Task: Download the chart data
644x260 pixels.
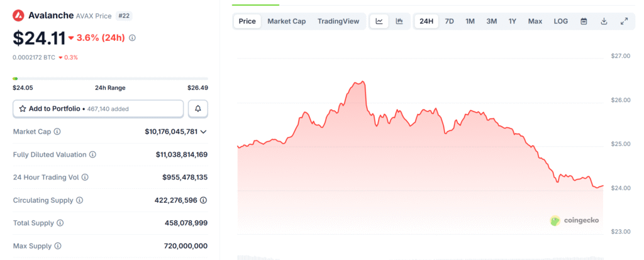Action: (x=604, y=21)
